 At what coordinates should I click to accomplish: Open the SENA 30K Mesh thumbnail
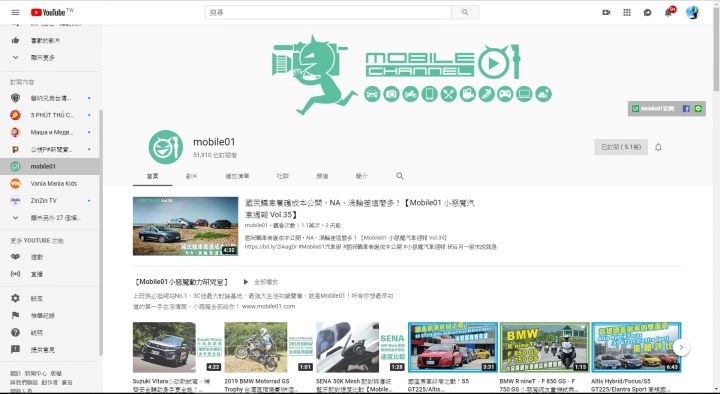tap(361, 347)
